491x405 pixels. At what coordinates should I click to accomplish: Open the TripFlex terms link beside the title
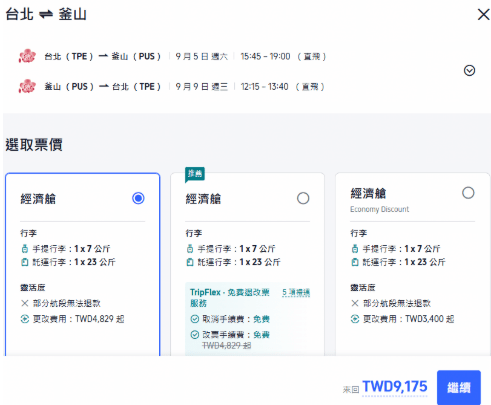tap(296, 293)
